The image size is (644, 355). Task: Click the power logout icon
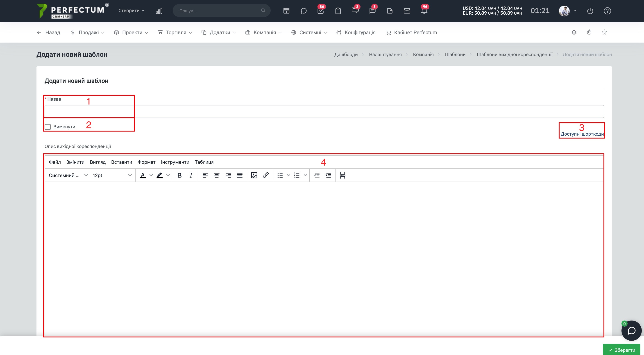pos(590,11)
